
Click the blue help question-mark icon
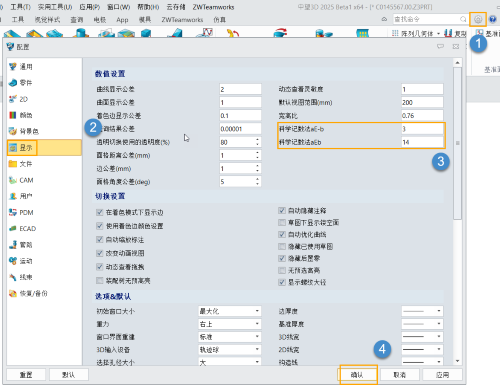point(493,19)
